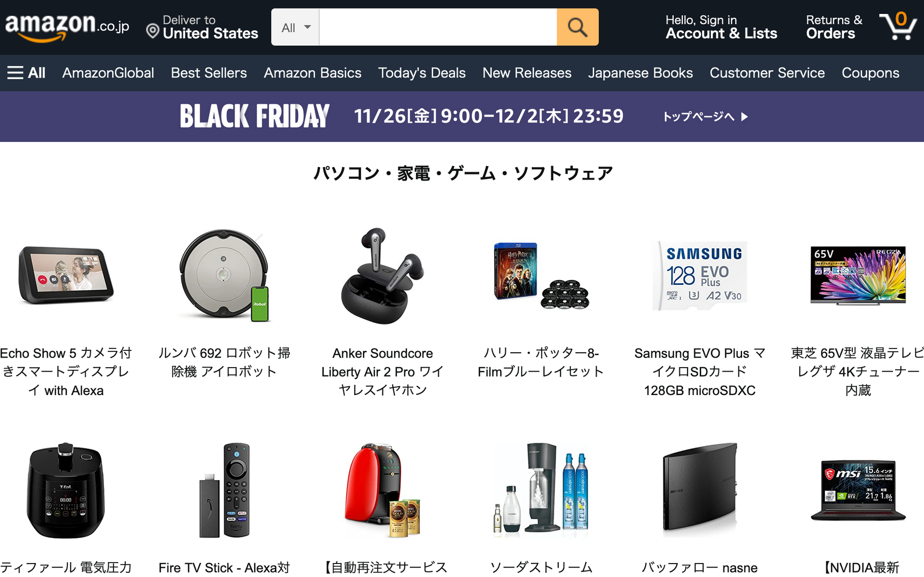Click the amazon.co.jp logo
This screenshot has width=924, height=577.
point(67,26)
